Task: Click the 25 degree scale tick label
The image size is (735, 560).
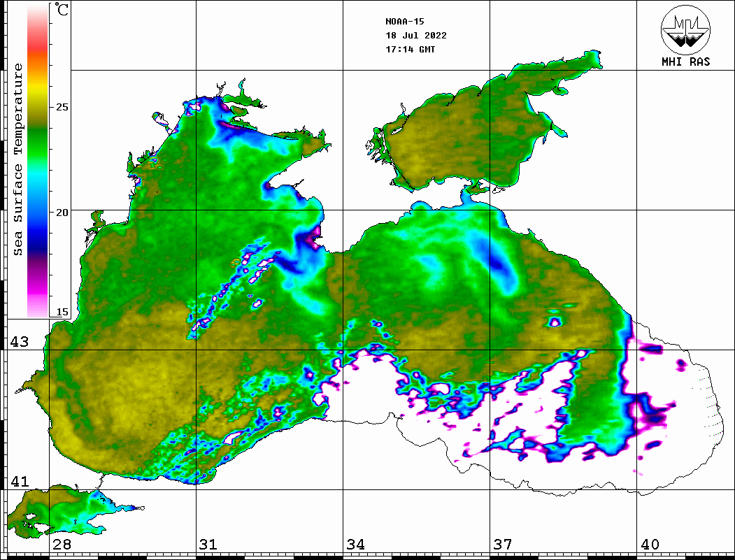Action: [x=62, y=107]
